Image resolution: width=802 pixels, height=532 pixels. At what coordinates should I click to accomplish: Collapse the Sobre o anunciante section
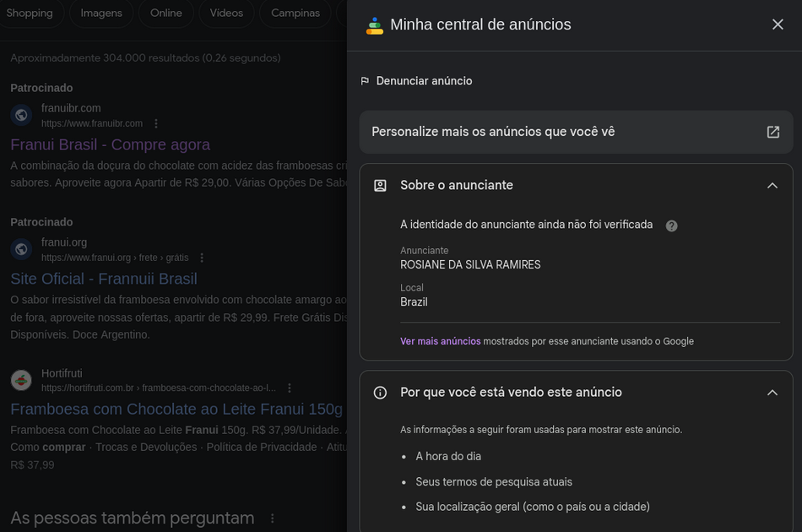tap(772, 185)
